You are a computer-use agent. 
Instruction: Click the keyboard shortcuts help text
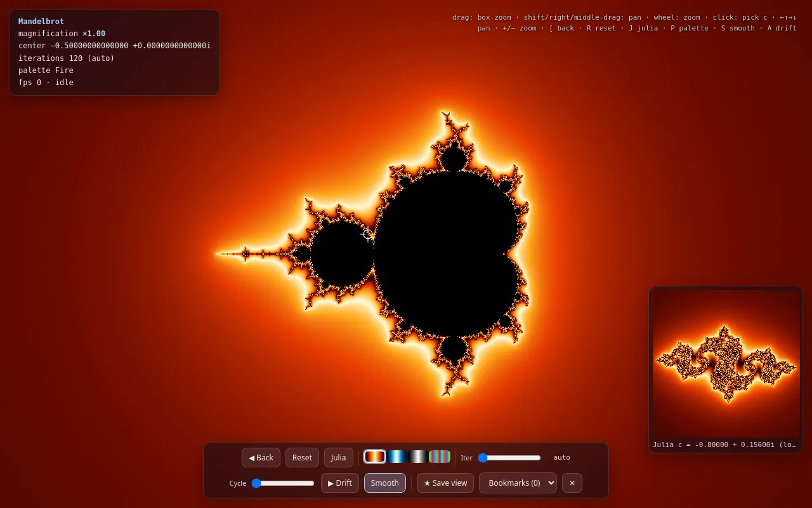tap(624, 23)
